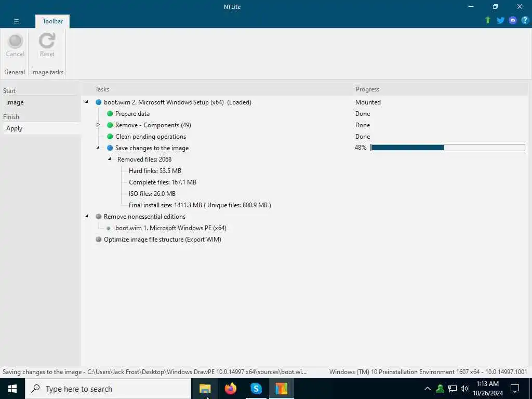Screen dimensions: 532x399
Task: Select the Toolbar tab
Action: click(52, 21)
